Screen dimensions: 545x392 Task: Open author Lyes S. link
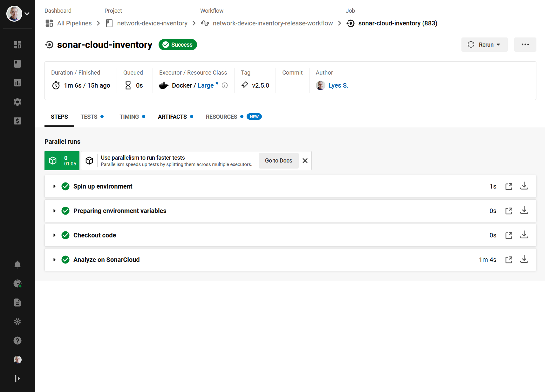click(338, 85)
